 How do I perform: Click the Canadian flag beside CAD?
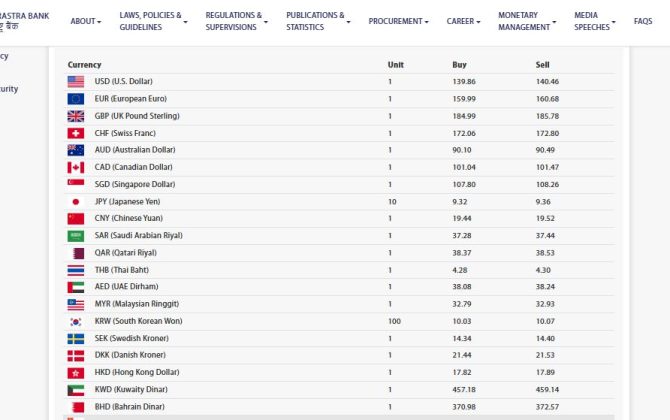tap(76, 167)
